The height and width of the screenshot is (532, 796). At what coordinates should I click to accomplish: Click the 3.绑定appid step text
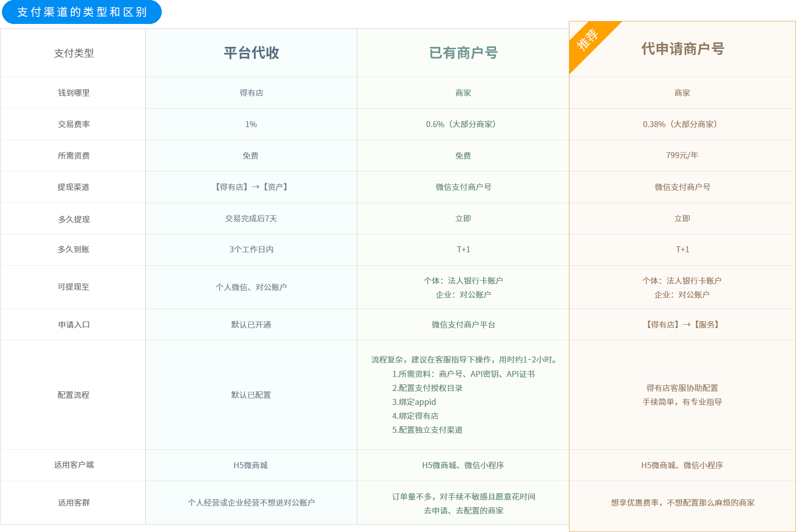[414, 402]
